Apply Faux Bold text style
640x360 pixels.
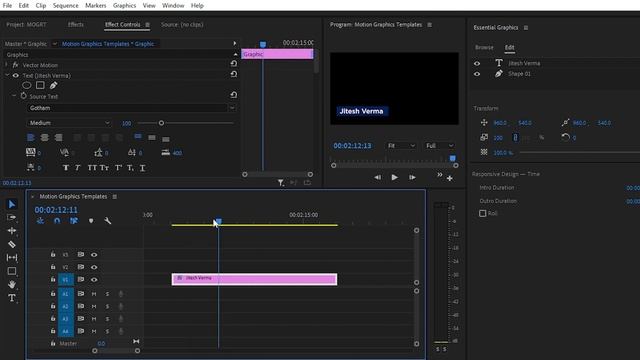click(65, 168)
